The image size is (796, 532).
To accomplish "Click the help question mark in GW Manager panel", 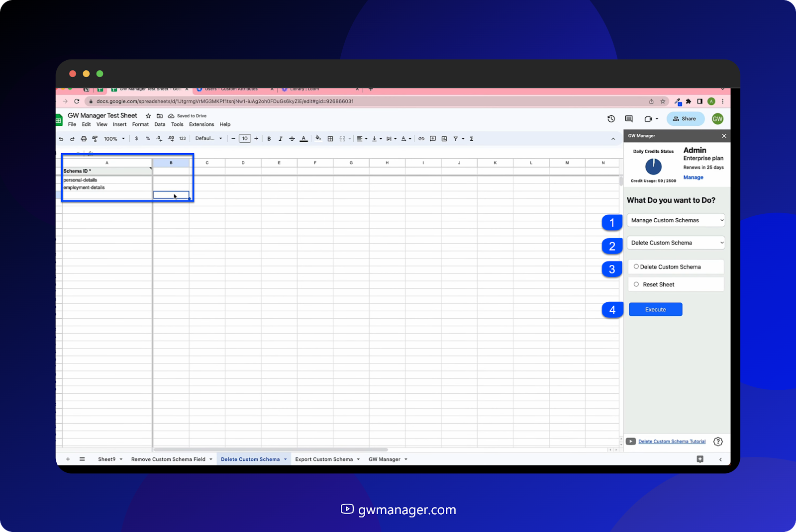I will tap(718, 442).
